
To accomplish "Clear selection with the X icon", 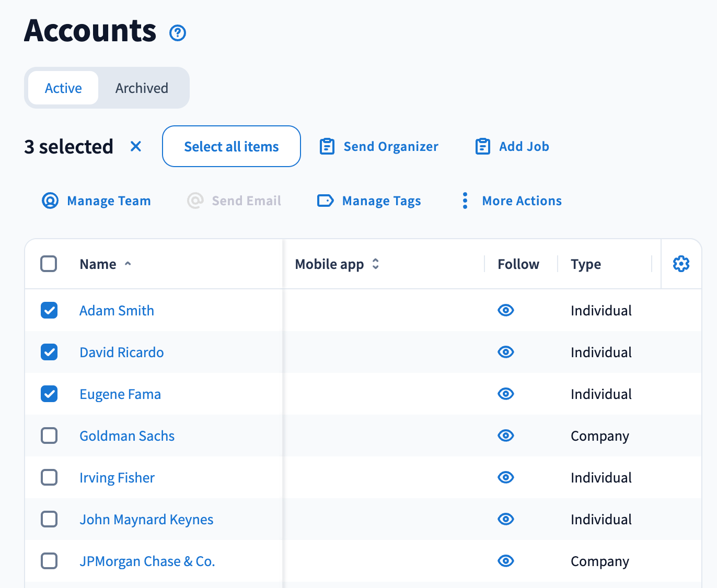I will click(x=136, y=147).
